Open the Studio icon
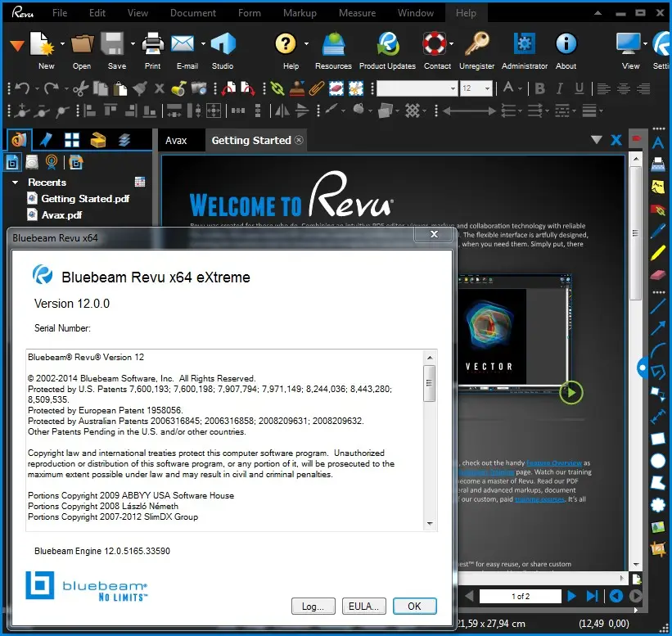The image size is (672, 636). (x=223, y=43)
